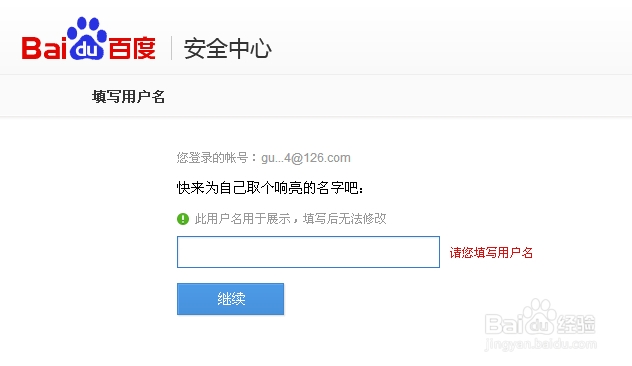Image resolution: width=632 pixels, height=366 pixels.
Task: Click the green exclamation notice icon
Action: tap(183, 219)
